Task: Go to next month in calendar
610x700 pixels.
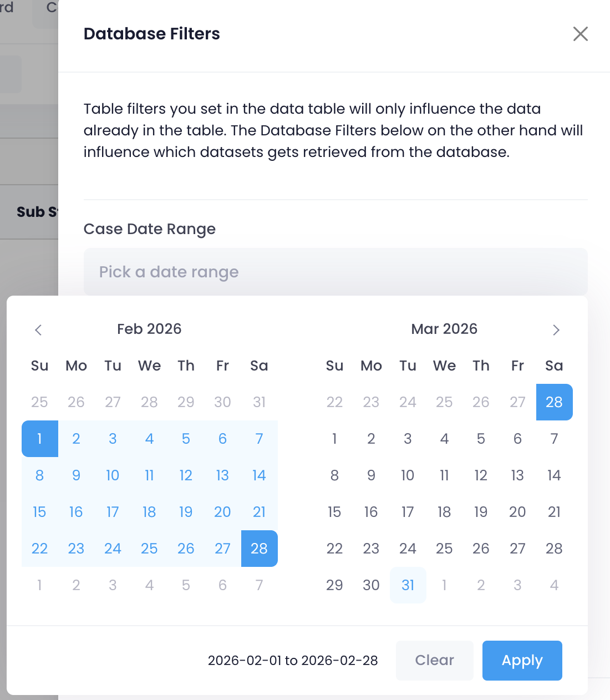Action: click(556, 330)
